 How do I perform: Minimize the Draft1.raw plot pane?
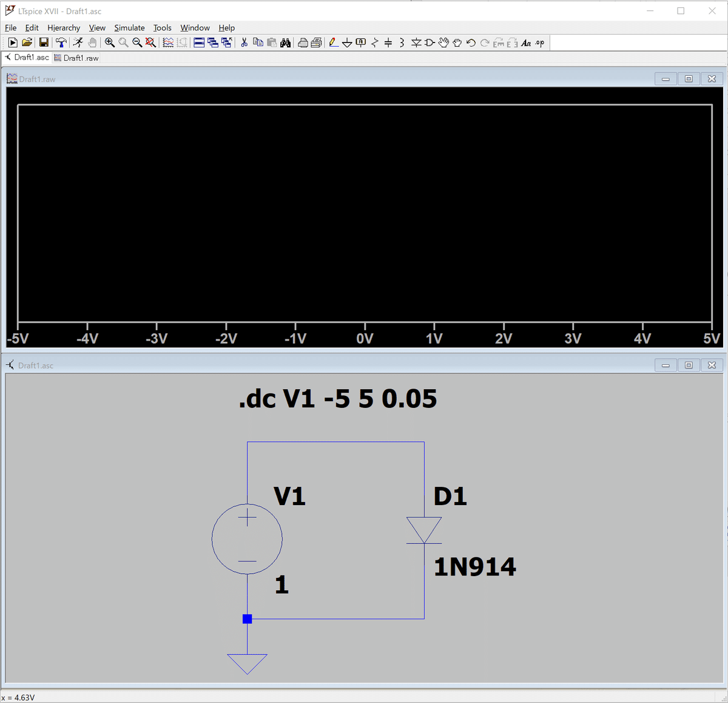[666, 79]
